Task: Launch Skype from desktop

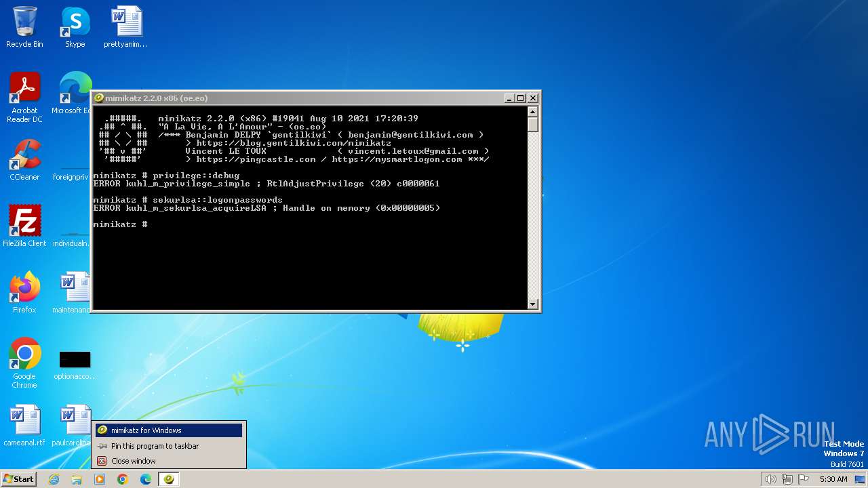Action: (75, 28)
